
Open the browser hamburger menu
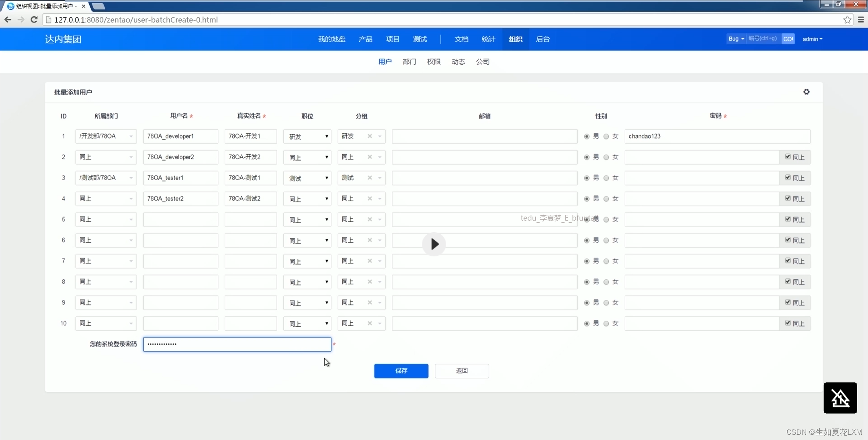(x=861, y=20)
